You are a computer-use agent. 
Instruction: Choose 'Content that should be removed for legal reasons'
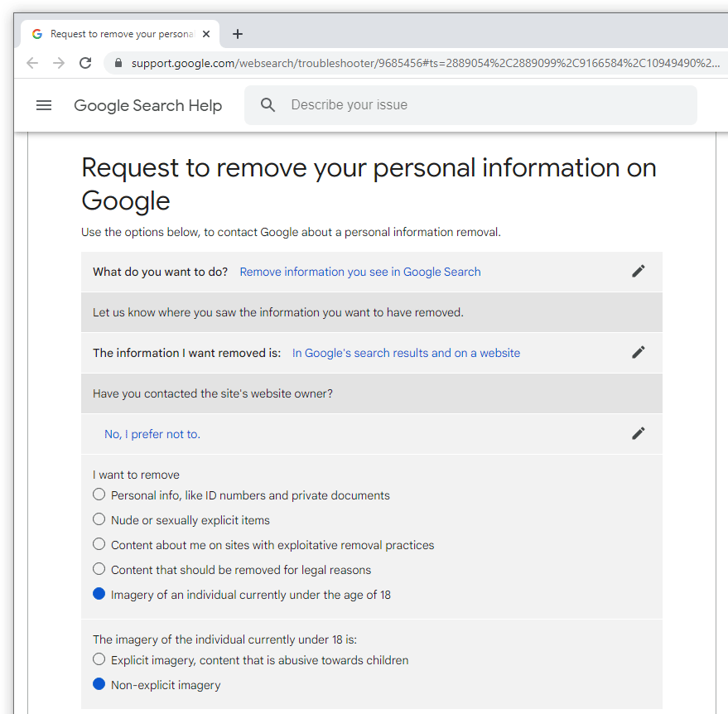(99, 569)
